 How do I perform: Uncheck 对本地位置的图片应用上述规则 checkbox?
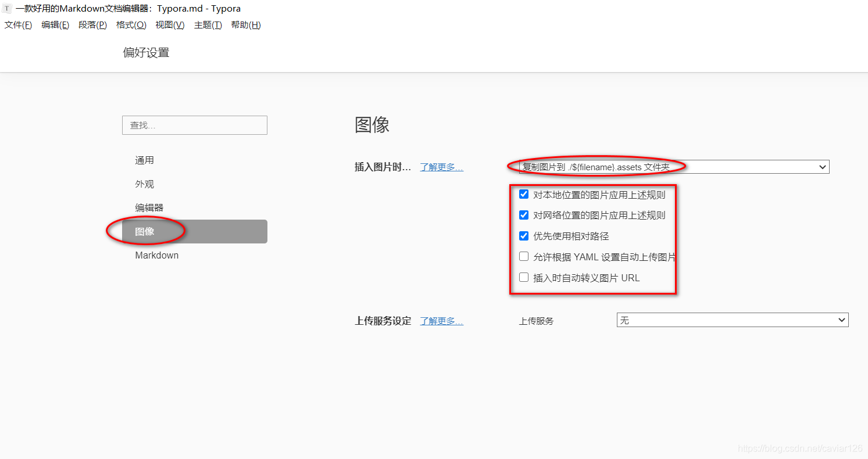coord(524,195)
